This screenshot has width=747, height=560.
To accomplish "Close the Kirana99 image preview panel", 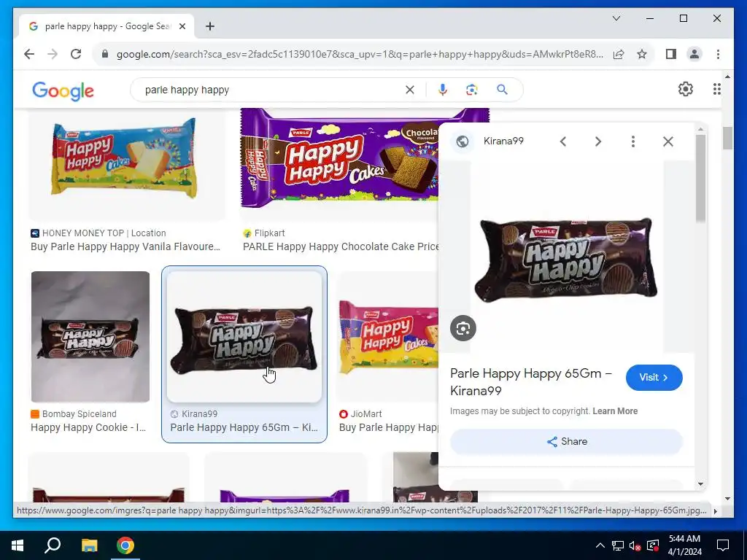I will click(x=668, y=141).
